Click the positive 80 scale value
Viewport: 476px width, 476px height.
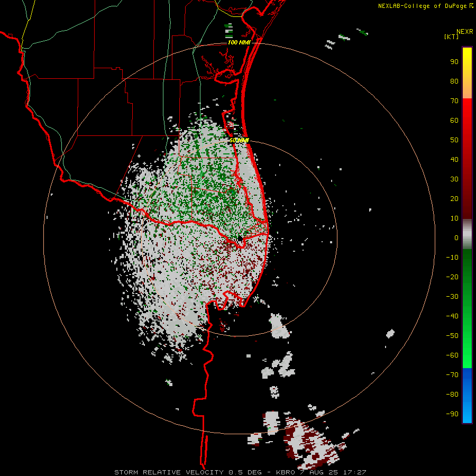coord(454,81)
